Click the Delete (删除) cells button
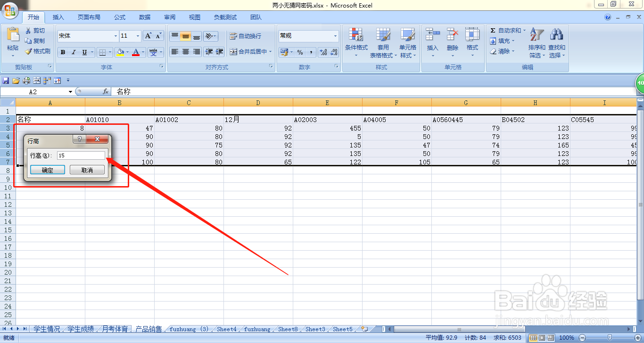The image size is (644, 343). pyautogui.click(x=453, y=42)
